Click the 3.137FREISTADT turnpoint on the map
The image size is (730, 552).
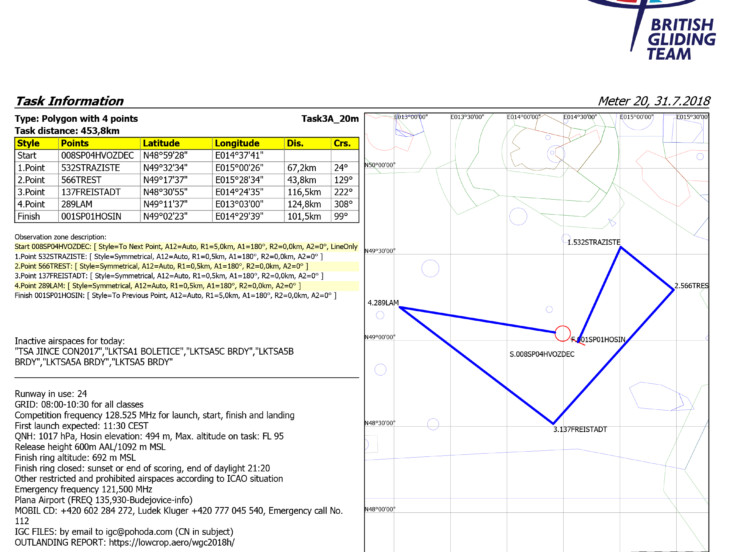[553, 424]
